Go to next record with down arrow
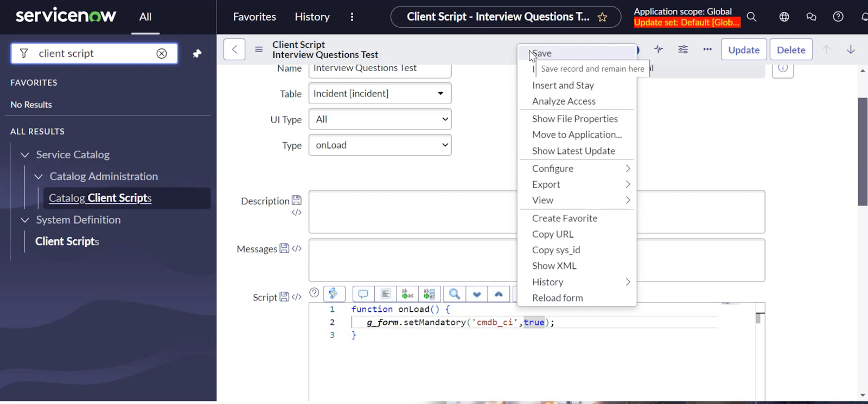The width and height of the screenshot is (868, 404). [x=851, y=49]
